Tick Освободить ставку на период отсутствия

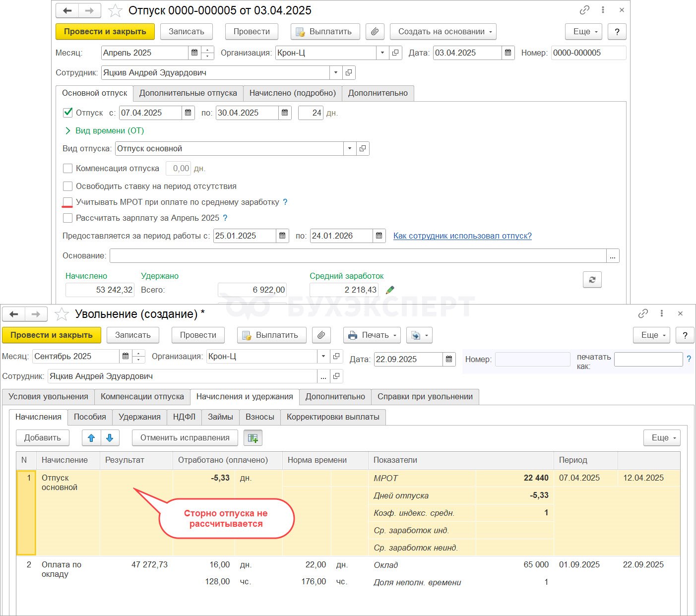(x=68, y=186)
